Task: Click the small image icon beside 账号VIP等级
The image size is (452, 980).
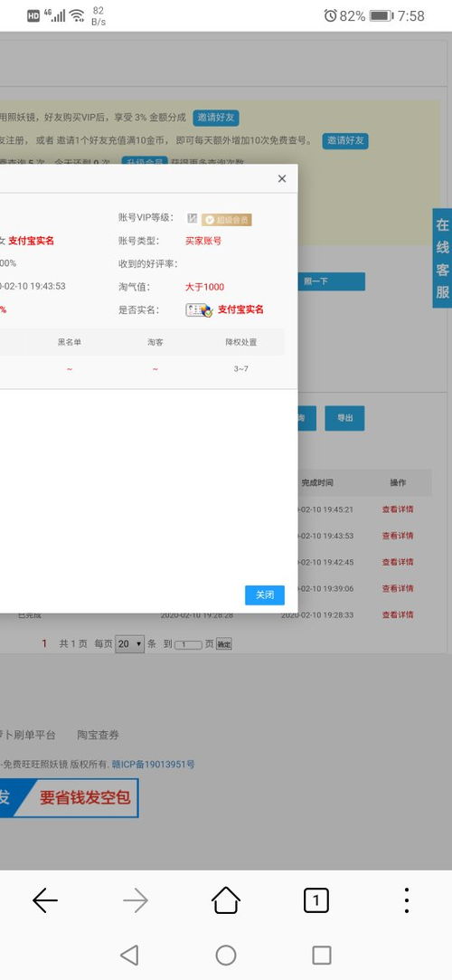Action: 193,218
